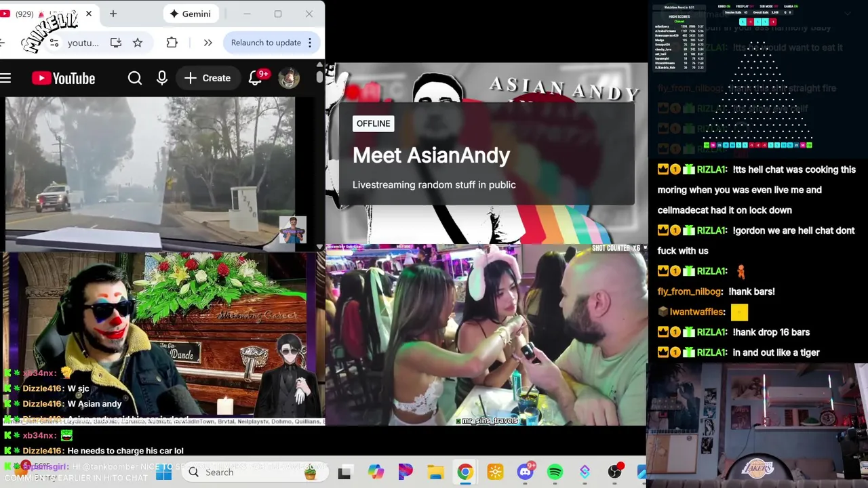The height and width of the screenshot is (488, 868).
Task: Click 'Livestreaming random stuff in public' text
Action: click(x=434, y=184)
